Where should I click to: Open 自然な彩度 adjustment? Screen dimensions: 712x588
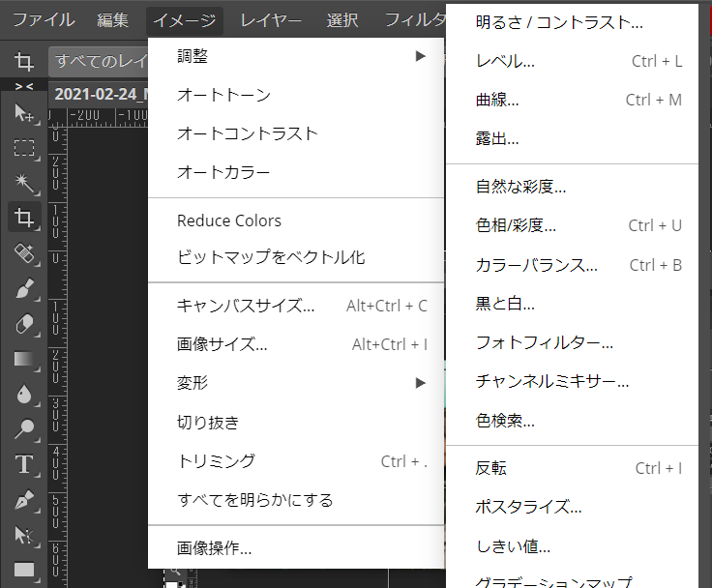tap(572, 187)
